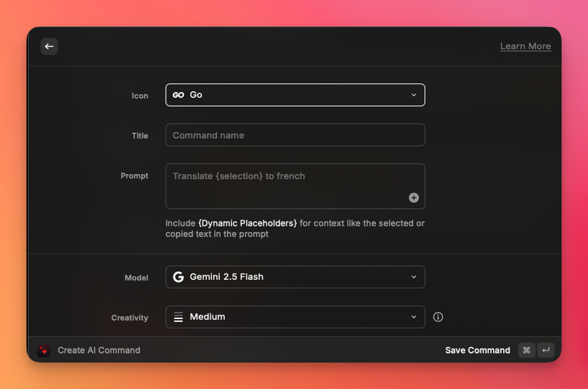The image size is (588, 389).
Task: Open the Learn More link
Action: 525,46
